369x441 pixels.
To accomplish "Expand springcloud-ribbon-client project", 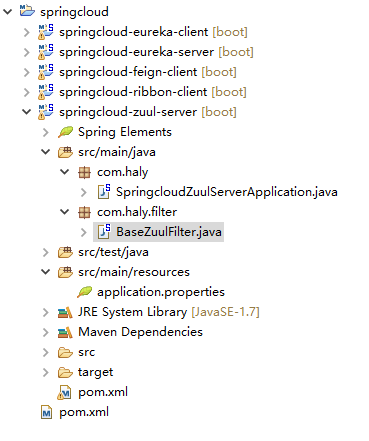I will [x=27, y=92].
